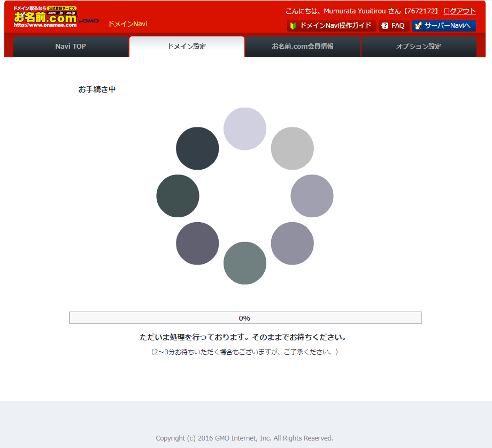
Task: Click the leftmost dark green spinner circle
Action: (178, 196)
